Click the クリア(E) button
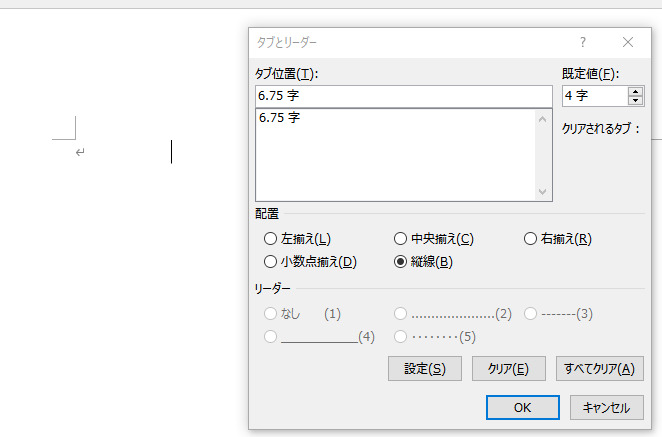This screenshot has width=662, height=437. (508, 368)
